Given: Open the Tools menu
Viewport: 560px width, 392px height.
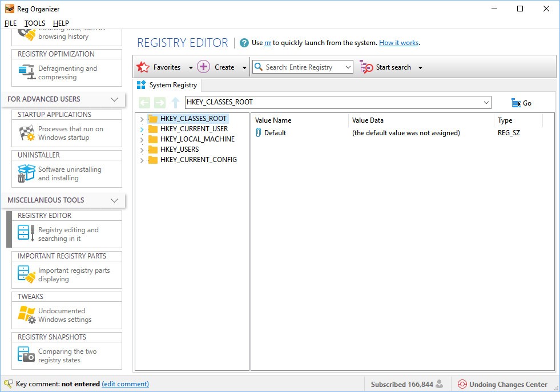Looking at the screenshot, I should [35, 23].
